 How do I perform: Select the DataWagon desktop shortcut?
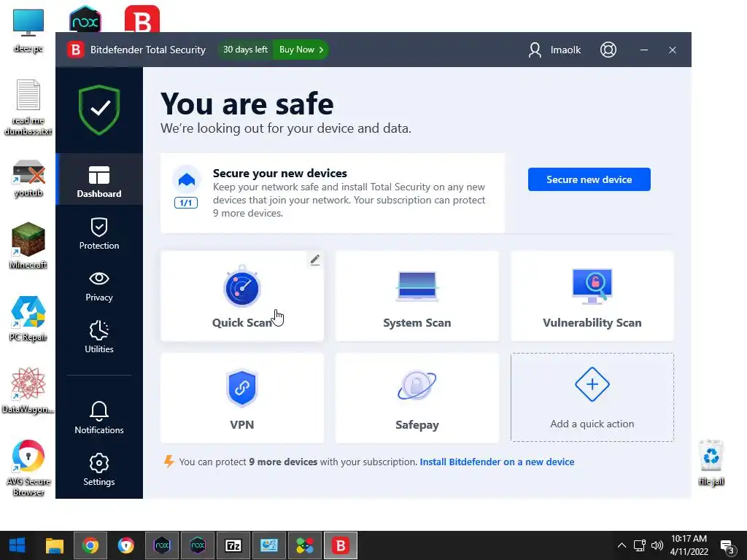click(28, 391)
